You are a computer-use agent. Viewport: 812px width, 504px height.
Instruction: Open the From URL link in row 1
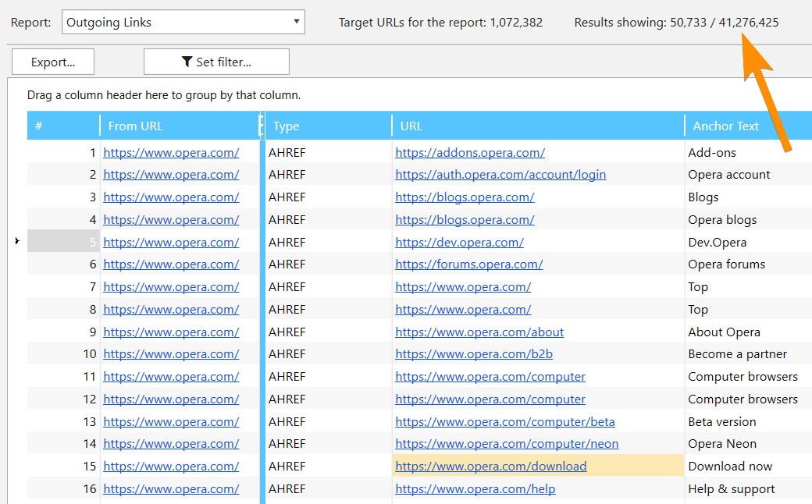[171, 153]
